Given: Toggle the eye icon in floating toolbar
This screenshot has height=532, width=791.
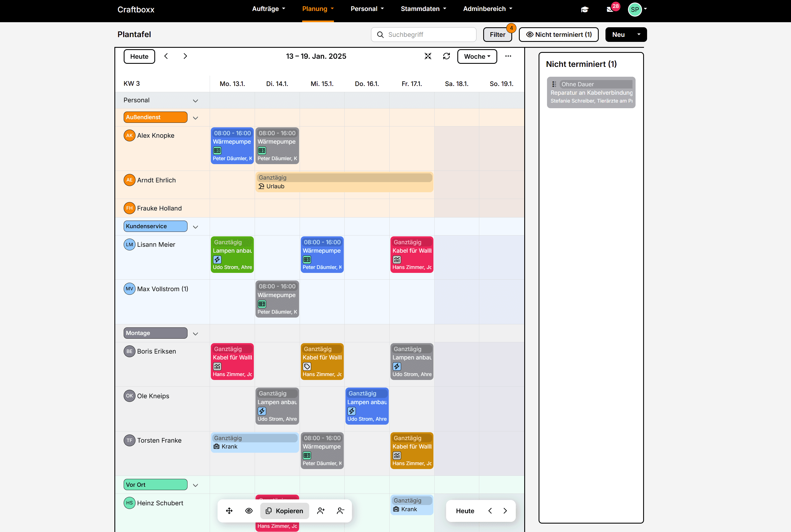Looking at the screenshot, I should pos(249,511).
